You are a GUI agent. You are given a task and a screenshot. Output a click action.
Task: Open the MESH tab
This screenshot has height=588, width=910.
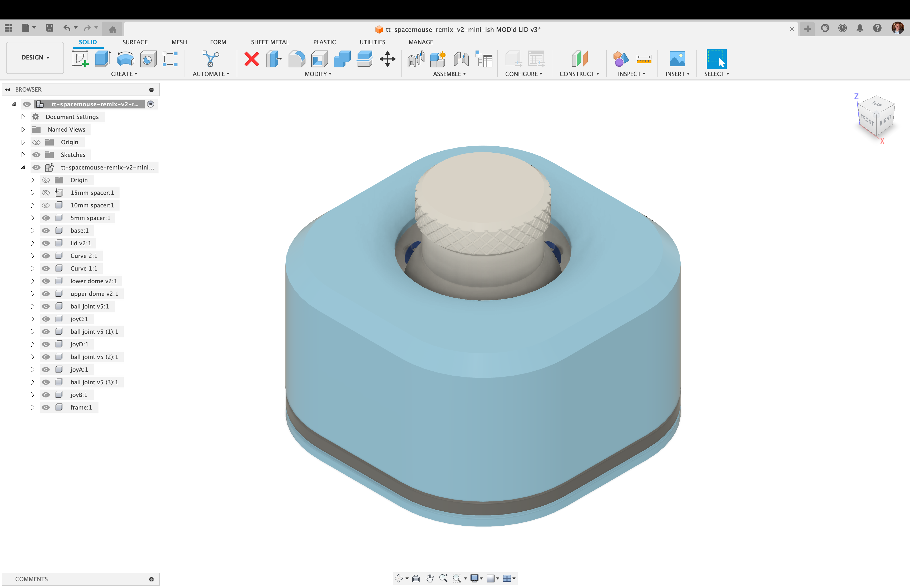coord(179,42)
